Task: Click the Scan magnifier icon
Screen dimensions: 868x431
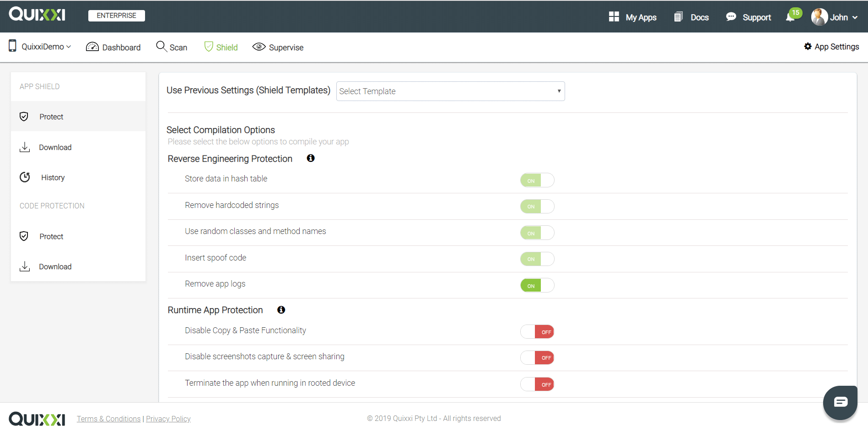Action: [161, 46]
